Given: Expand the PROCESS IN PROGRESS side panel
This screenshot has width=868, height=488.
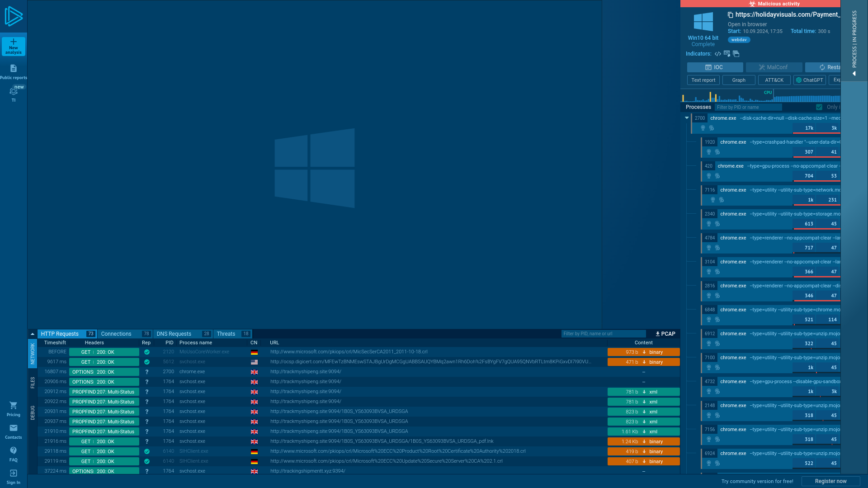Looking at the screenshot, I should coord(854,41).
